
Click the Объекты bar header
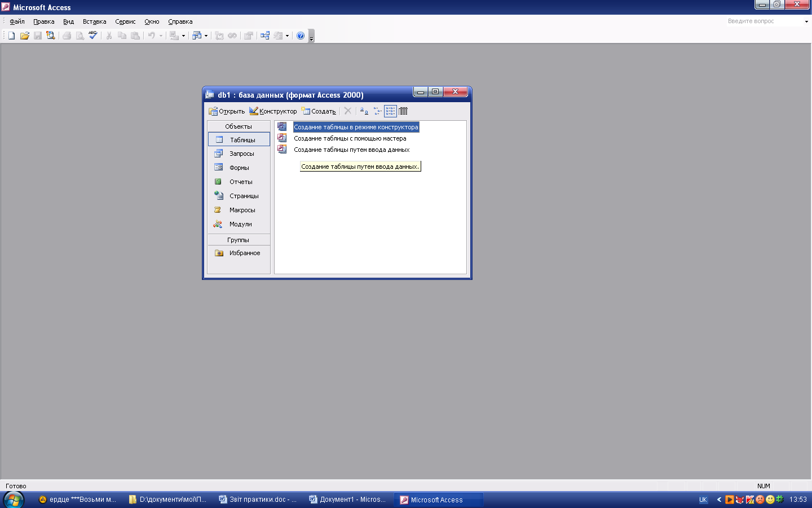click(239, 126)
